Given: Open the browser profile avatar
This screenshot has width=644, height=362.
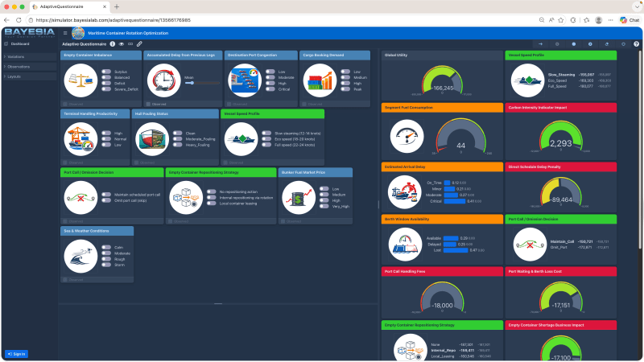Looking at the screenshot, I should pyautogui.click(x=599, y=19).
